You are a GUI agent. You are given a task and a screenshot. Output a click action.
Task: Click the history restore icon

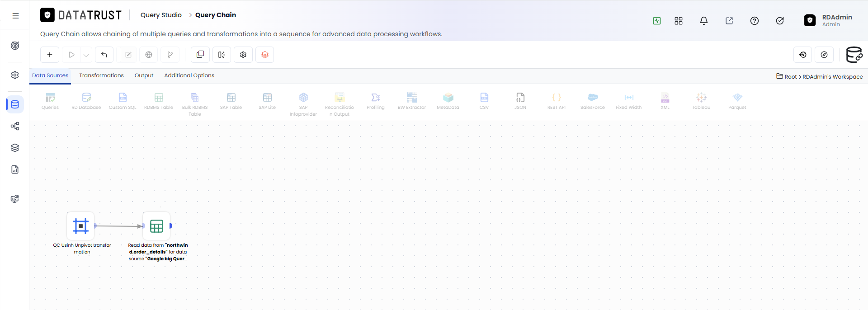click(803, 55)
